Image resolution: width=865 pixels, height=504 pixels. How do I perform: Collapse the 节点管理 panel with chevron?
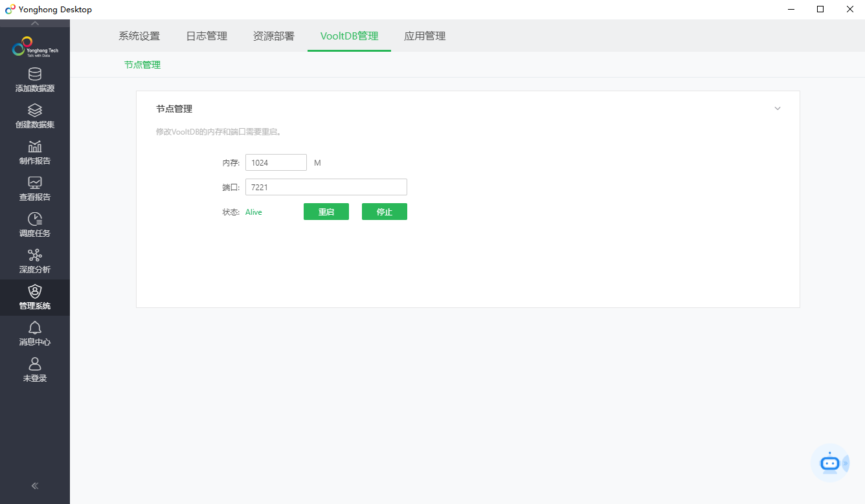[x=778, y=109]
